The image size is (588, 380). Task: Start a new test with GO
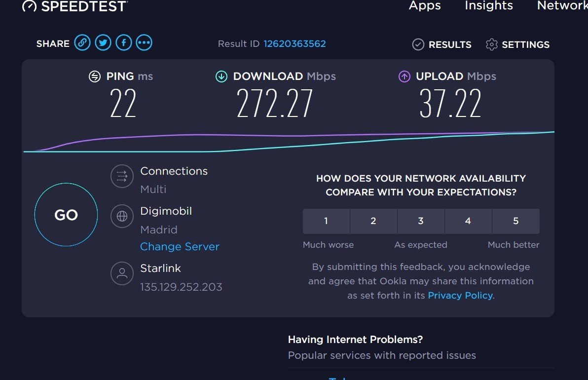66,215
